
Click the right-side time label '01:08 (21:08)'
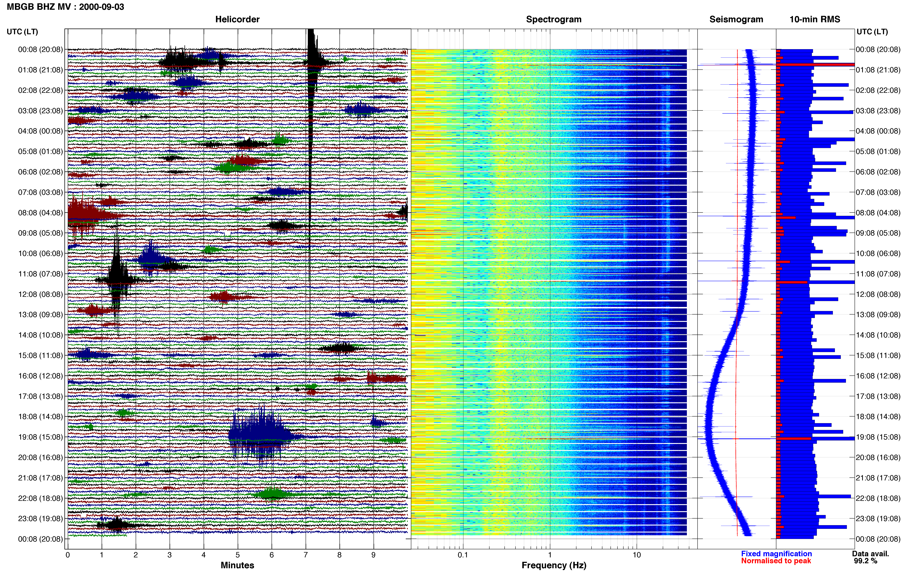pos(878,70)
